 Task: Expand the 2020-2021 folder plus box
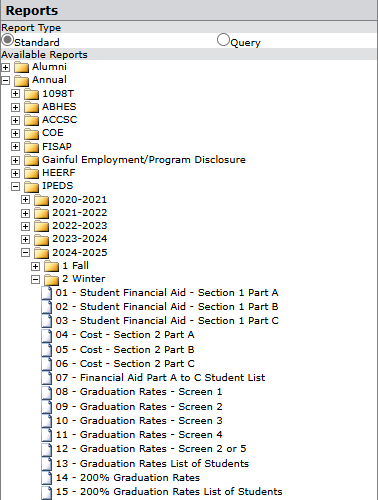pos(25,200)
